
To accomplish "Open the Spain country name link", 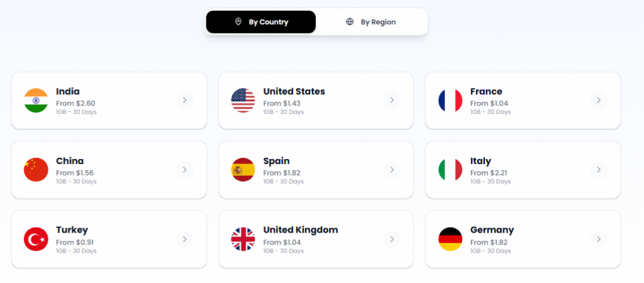I will click(x=276, y=161).
